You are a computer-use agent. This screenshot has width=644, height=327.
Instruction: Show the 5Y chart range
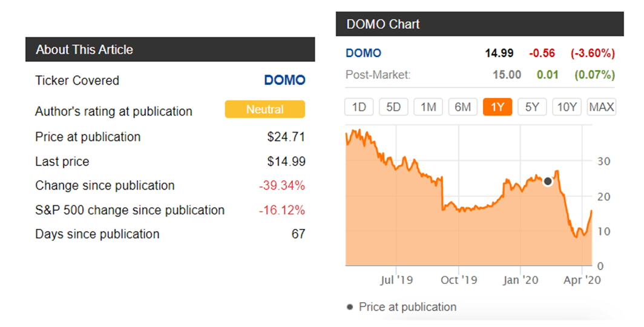(x=532, y=107)
